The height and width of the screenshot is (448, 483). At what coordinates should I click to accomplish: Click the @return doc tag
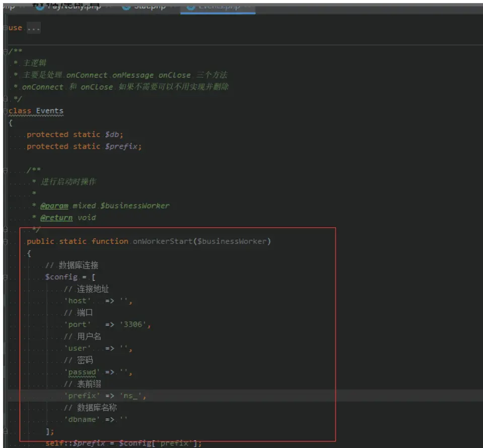(56, 218)
